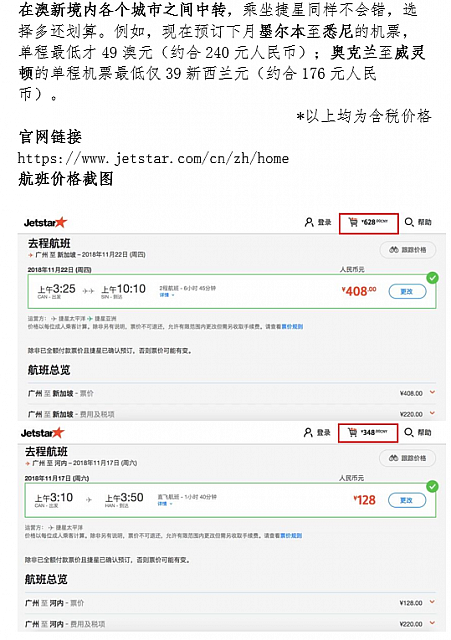Image resolution: width=451 pixels, height=640 pixels.
Task: Click the login person icon for Hanoi flight
Action: 308,432
